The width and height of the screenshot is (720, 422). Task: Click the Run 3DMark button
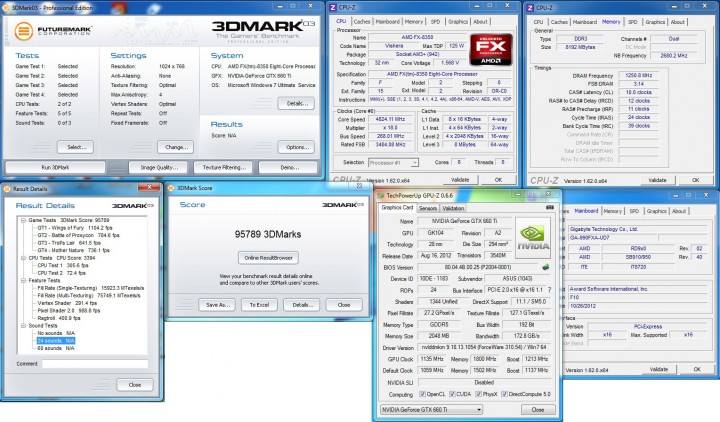pos(55,168)
